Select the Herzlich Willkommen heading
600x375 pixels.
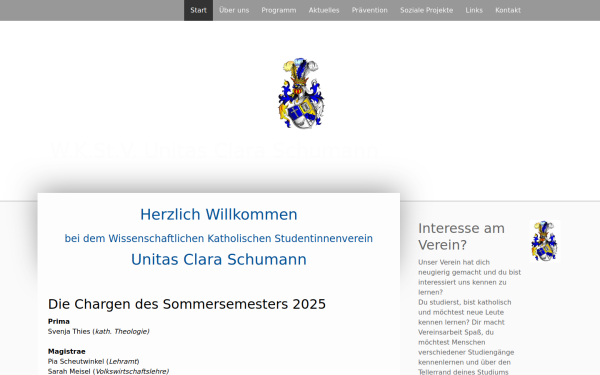coord(218,214)
